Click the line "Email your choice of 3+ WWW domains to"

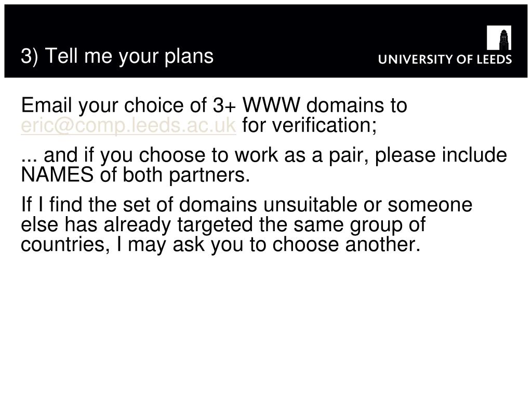pyautogui.click(x=214, y=105)
